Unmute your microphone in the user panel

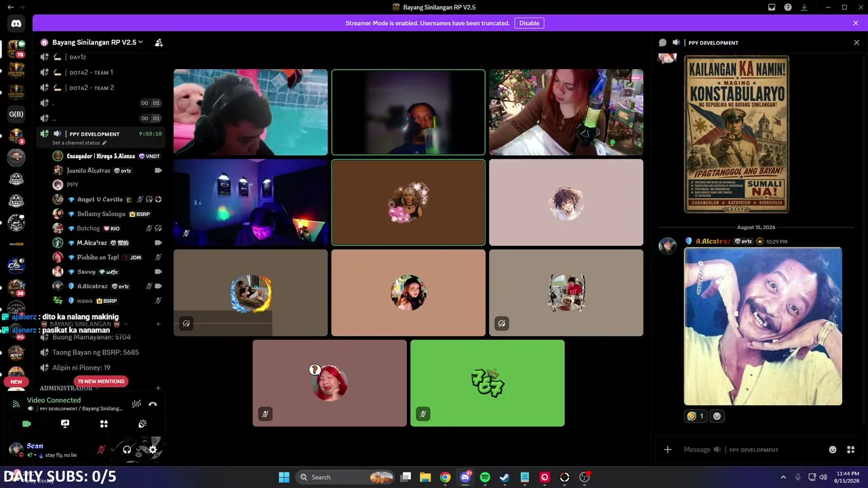click(102, 449)
